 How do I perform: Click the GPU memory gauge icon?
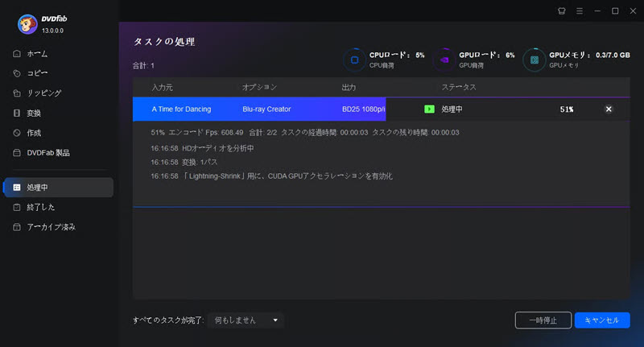coord(534,60)
